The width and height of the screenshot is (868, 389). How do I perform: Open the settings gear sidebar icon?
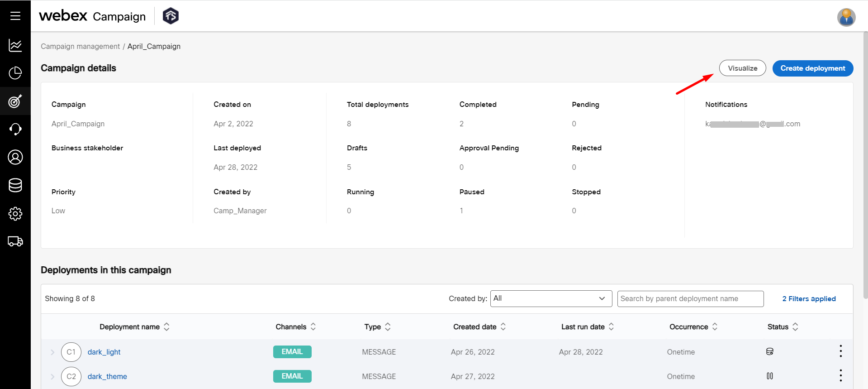(x=15, y=213)
